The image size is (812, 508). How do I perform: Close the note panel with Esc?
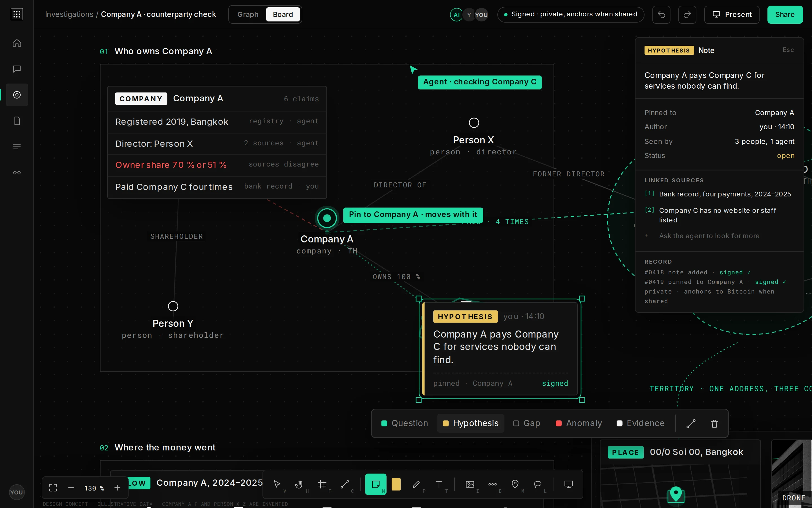788,50
